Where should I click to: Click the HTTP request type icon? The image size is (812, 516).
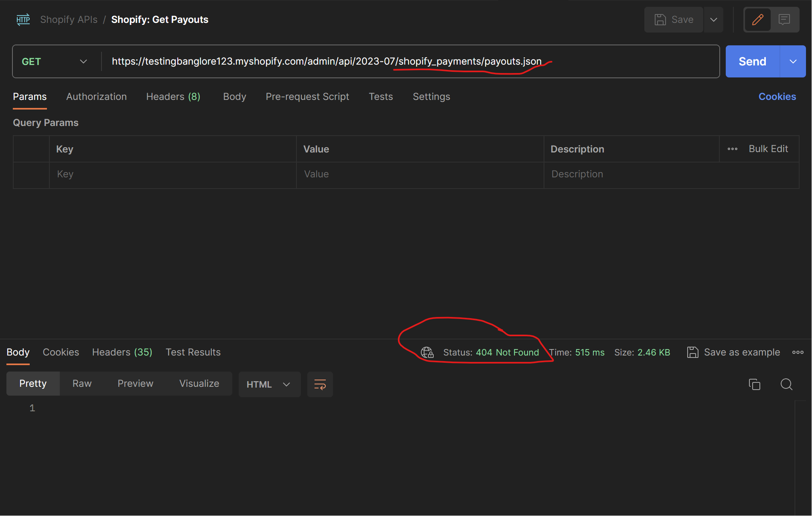click(x=23, y=20)
